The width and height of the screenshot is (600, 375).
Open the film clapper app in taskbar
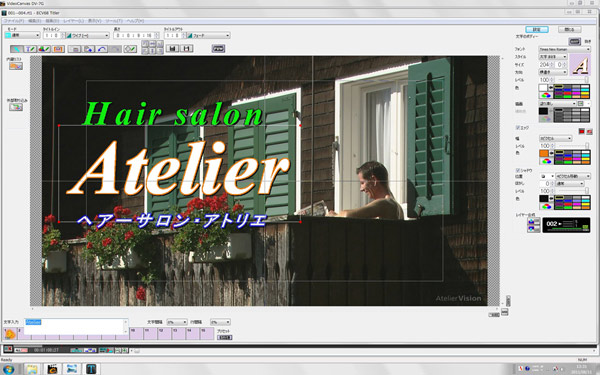point(52,369)
